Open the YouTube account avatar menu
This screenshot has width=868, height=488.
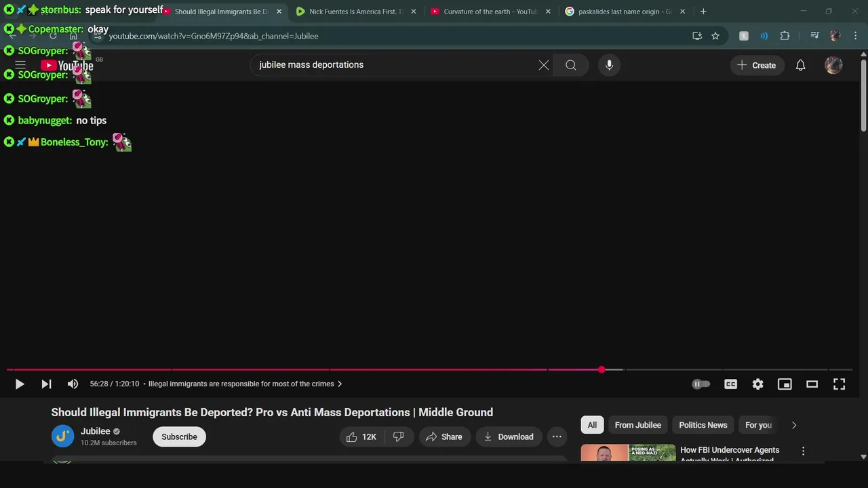point(833,65)
